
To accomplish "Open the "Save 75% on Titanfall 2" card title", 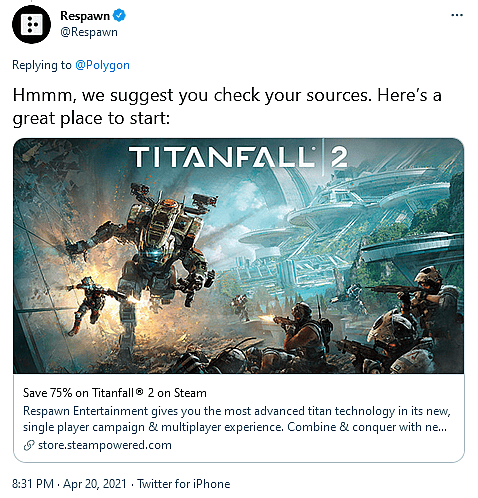I will pyautogui.click(x=115, y=393).
